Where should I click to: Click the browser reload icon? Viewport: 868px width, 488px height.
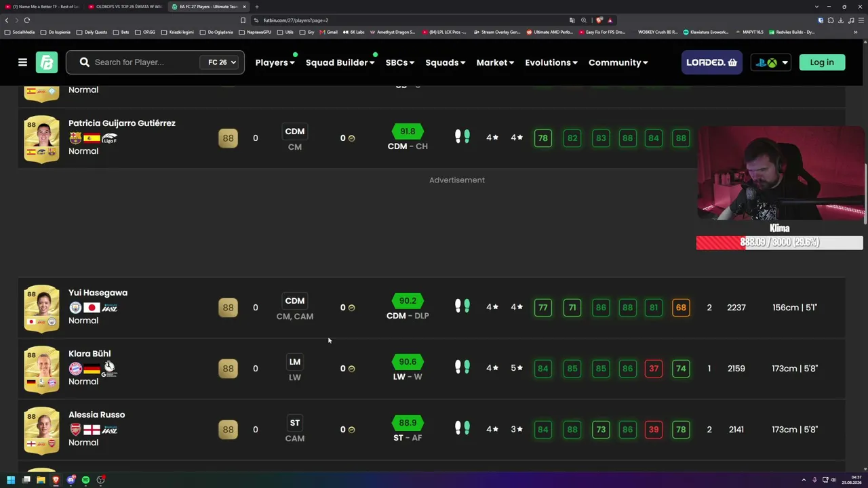(x=27, y=20)
